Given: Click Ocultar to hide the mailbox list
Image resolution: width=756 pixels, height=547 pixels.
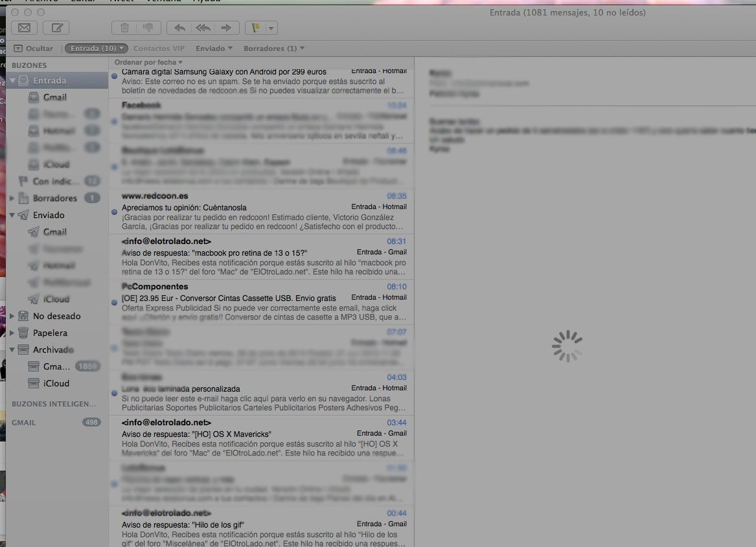Looking at the screenshot, I should [x=33, y=48].
